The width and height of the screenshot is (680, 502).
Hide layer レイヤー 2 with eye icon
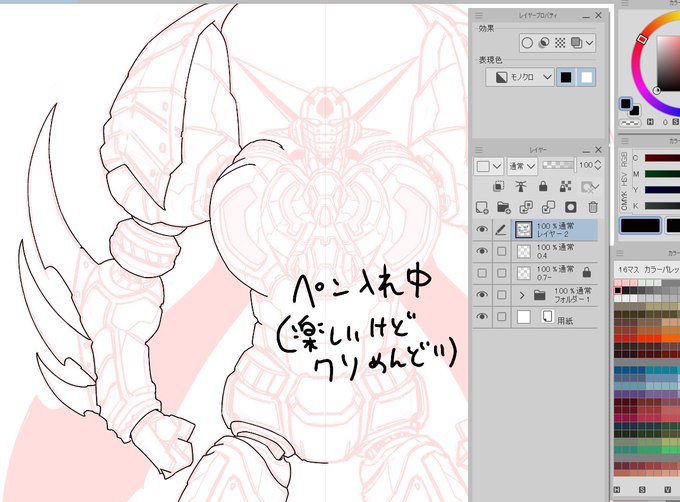tap(482, 229)
